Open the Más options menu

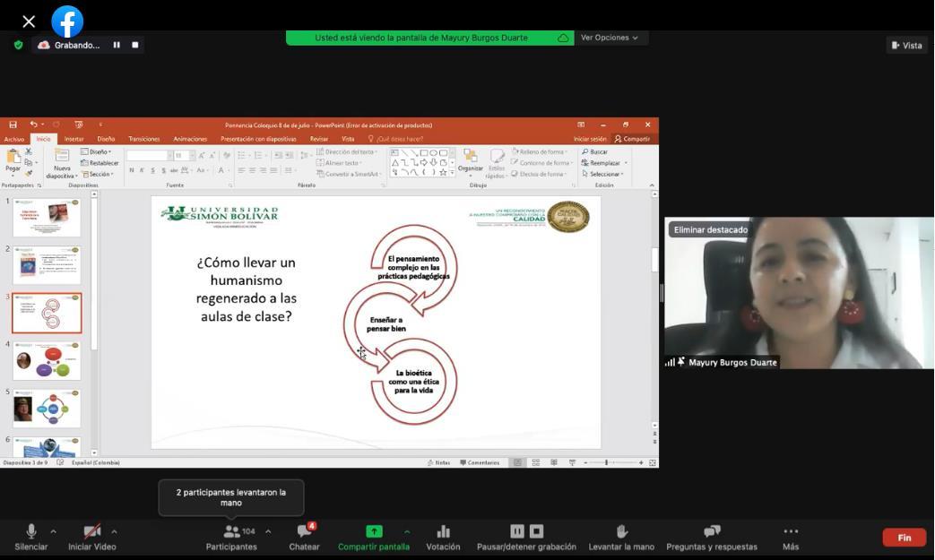coord(791,538)
